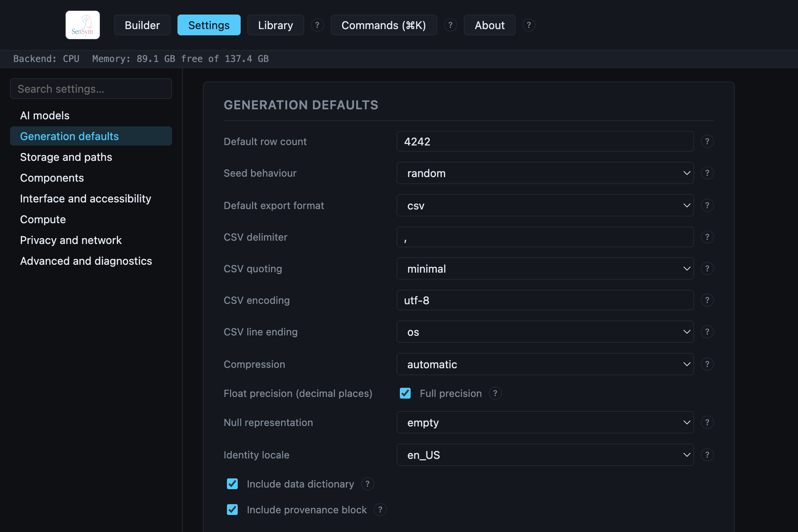
Task: Click the Memory status text
Action: tap(180, 59)
